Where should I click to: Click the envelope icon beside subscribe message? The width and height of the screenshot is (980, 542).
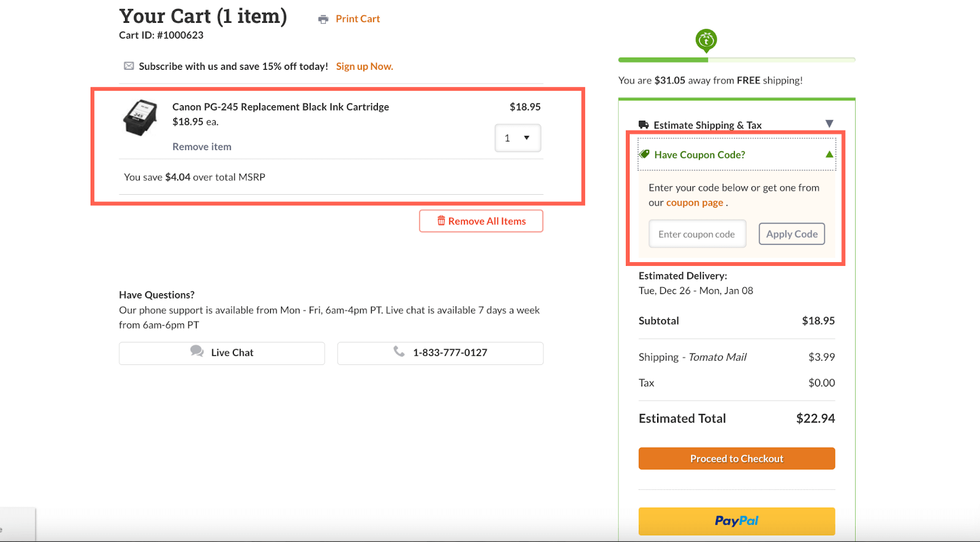[129, 66]
